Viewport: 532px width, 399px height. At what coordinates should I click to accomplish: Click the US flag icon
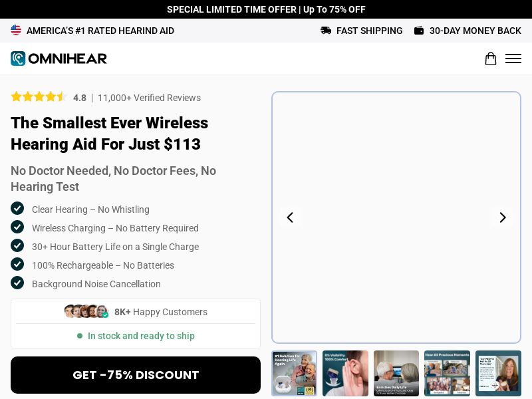coord(16,31)
